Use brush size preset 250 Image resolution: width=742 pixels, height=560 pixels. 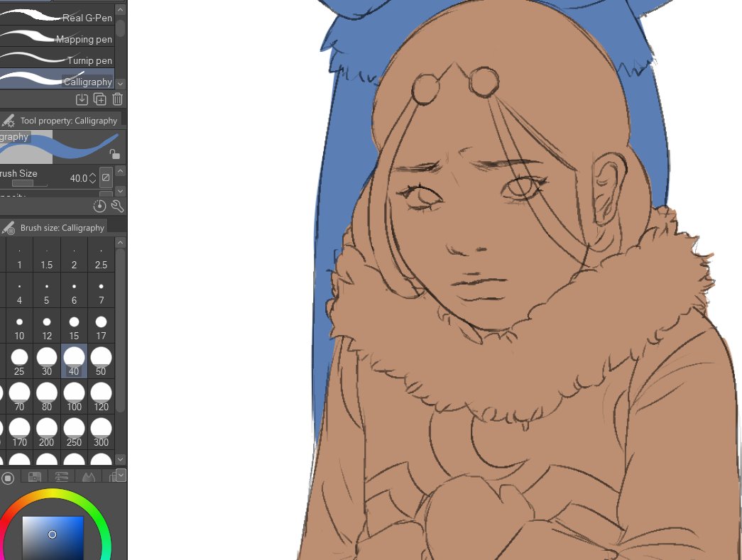[74, 432]
